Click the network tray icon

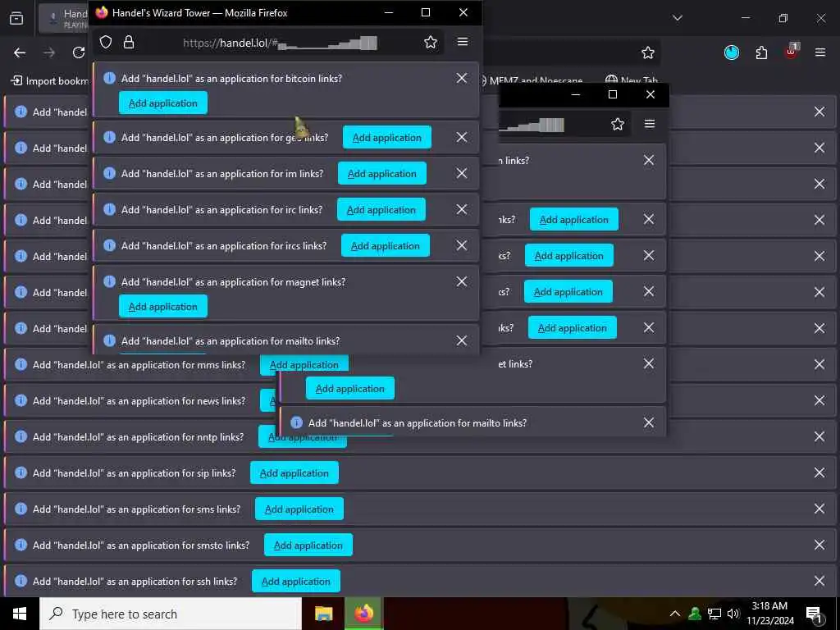(x=714, y=614)
